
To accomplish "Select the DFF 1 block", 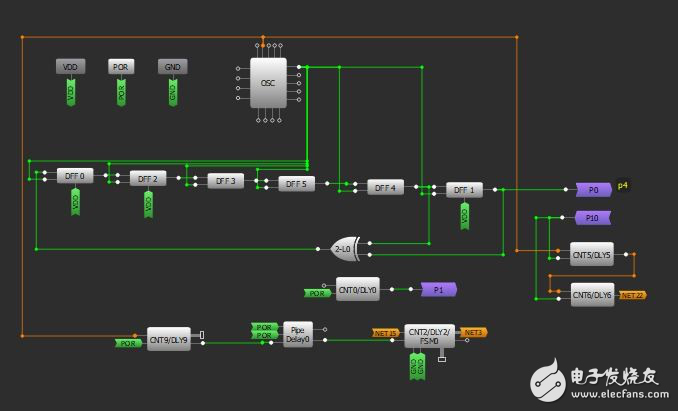I will click(463, 189).
